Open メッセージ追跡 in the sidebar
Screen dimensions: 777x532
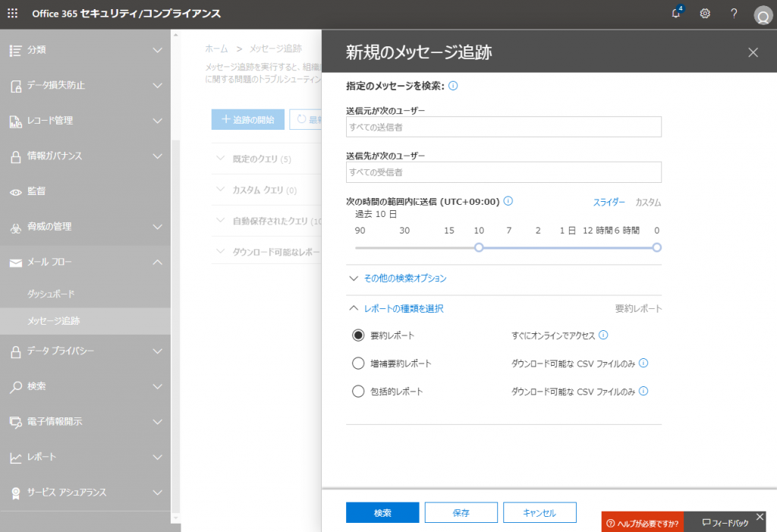54,321
